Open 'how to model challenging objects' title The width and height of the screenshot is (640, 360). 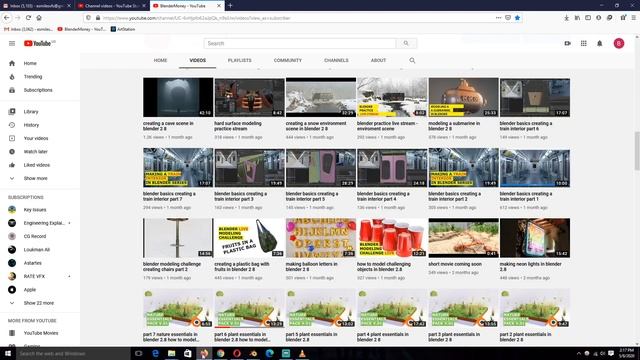384,267
